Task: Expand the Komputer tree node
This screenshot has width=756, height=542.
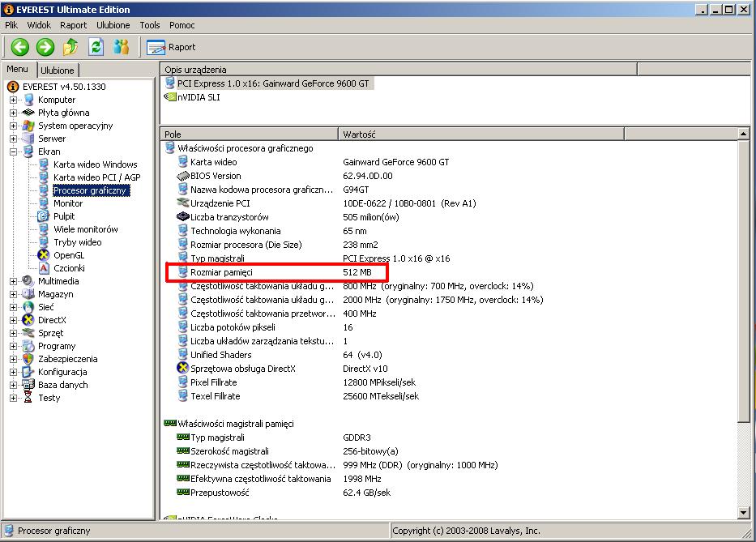Action: (13, 100)
